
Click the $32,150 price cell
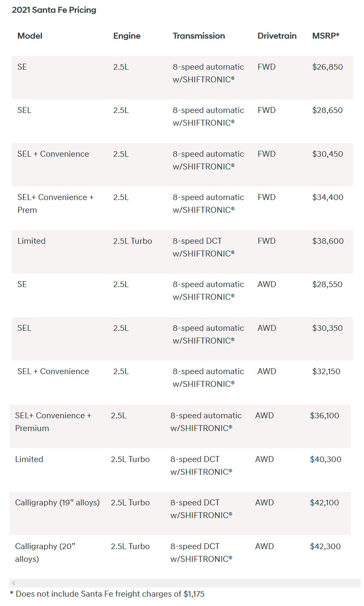[x=326, y=371]
